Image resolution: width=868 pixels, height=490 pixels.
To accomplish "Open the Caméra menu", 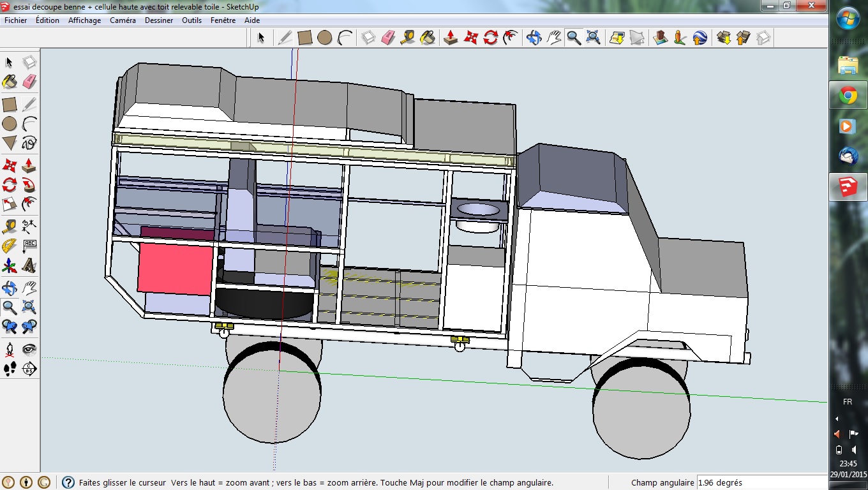I will [x=123, y=20].
